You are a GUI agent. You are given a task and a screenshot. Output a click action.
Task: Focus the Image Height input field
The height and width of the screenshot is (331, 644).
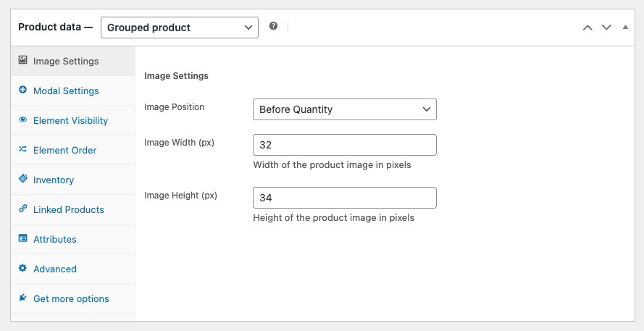click(344, 198)
